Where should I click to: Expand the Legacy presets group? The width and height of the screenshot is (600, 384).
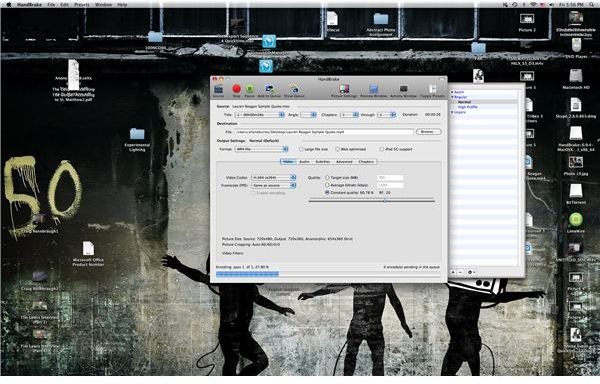pos(452,112)
